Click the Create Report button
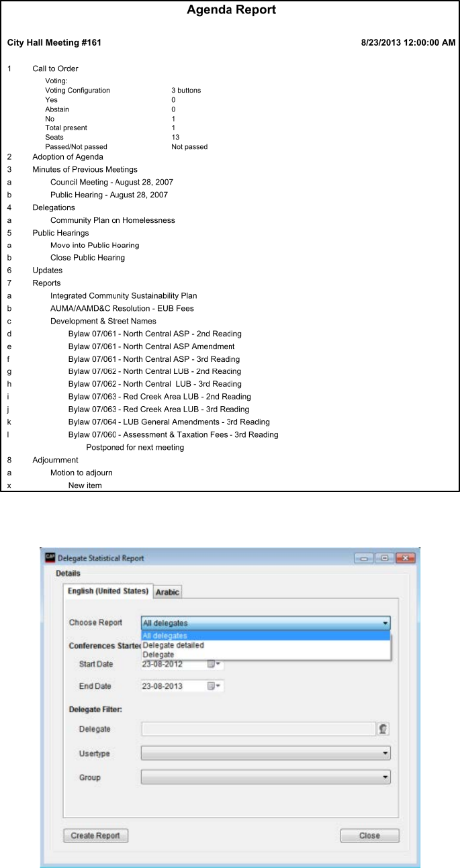This screenshot has width=460, height=868. point(95,836)
